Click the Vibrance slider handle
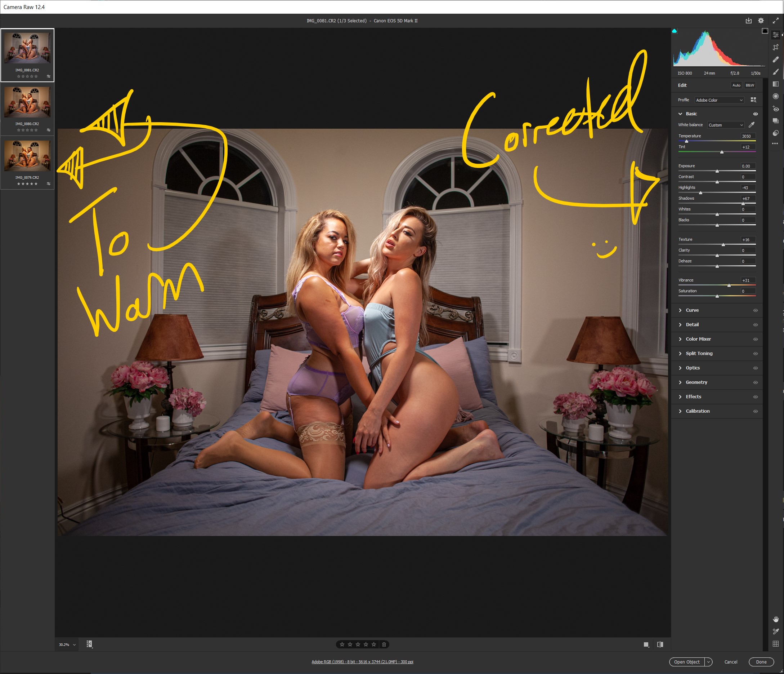Screen dimensions: 784x674 729,285
